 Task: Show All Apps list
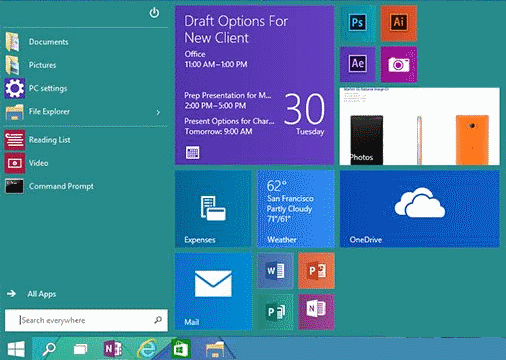32,294
